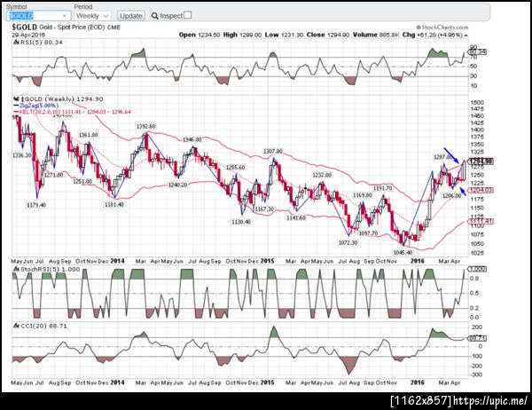Click the 1130.40 trough label
This screenshot has height=410, width=532.
click(241, 222)
